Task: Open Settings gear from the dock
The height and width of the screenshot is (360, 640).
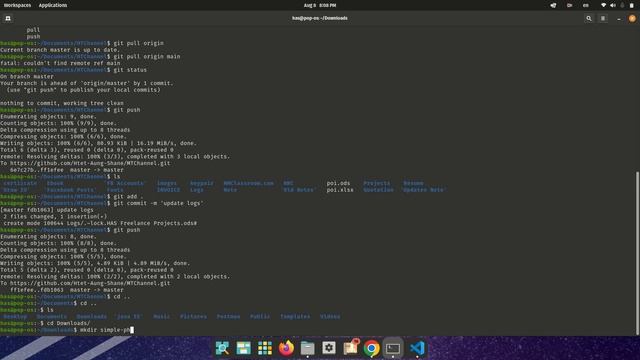Action: (329, 348)
